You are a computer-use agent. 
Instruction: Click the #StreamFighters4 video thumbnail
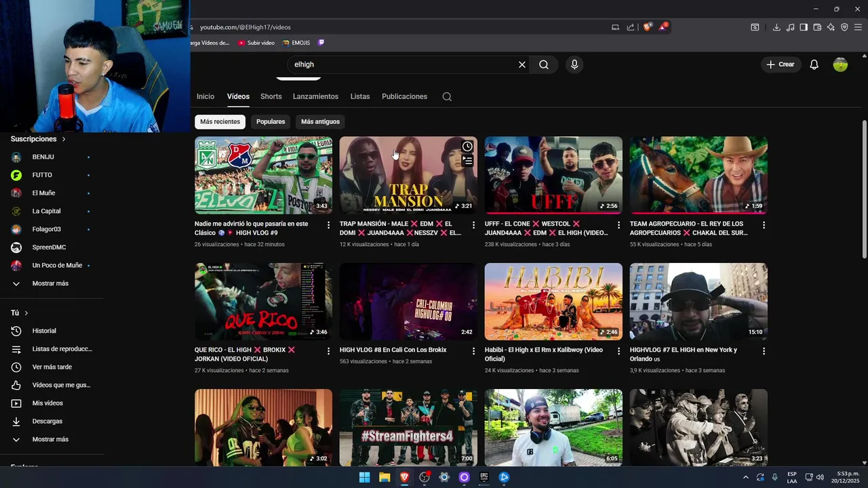[x=408, y=427]
